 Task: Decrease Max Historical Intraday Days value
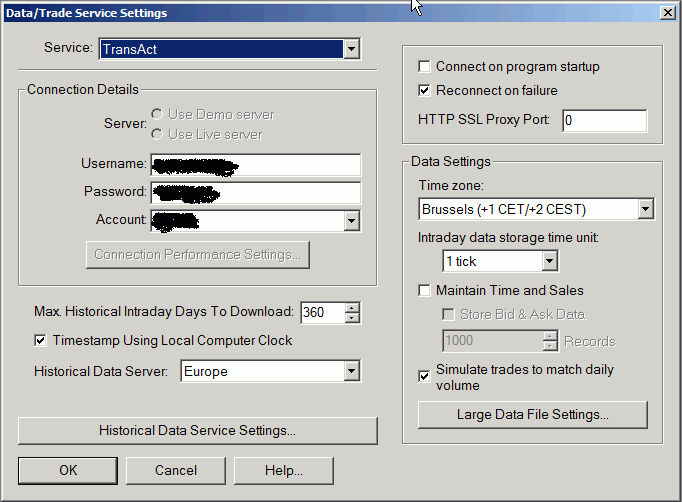click(x=352, y=318)
